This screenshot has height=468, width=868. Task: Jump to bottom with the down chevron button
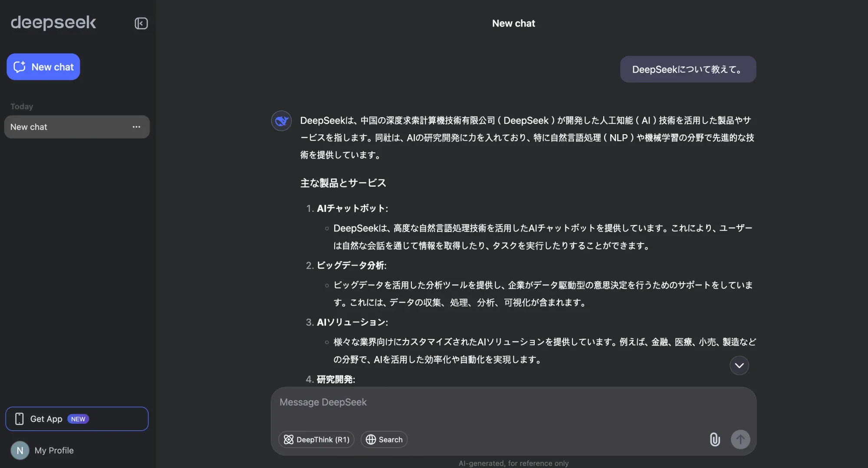[x=739, y=366]
